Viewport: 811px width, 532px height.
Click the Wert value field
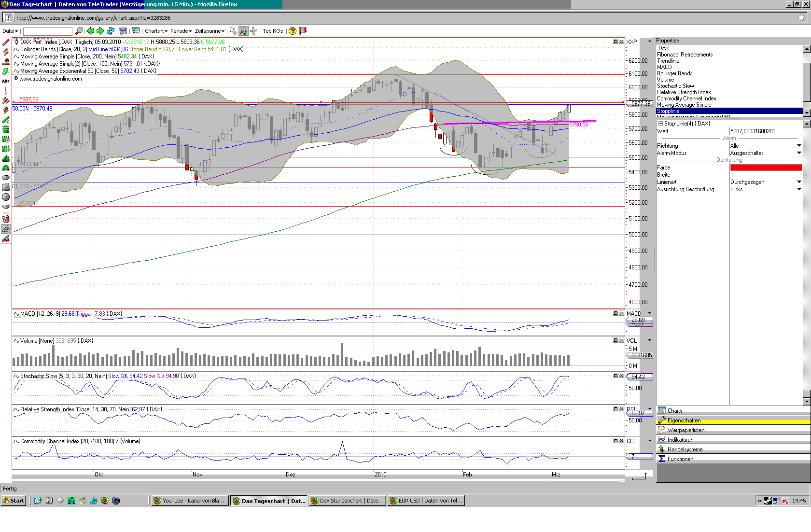click(766, 131)
